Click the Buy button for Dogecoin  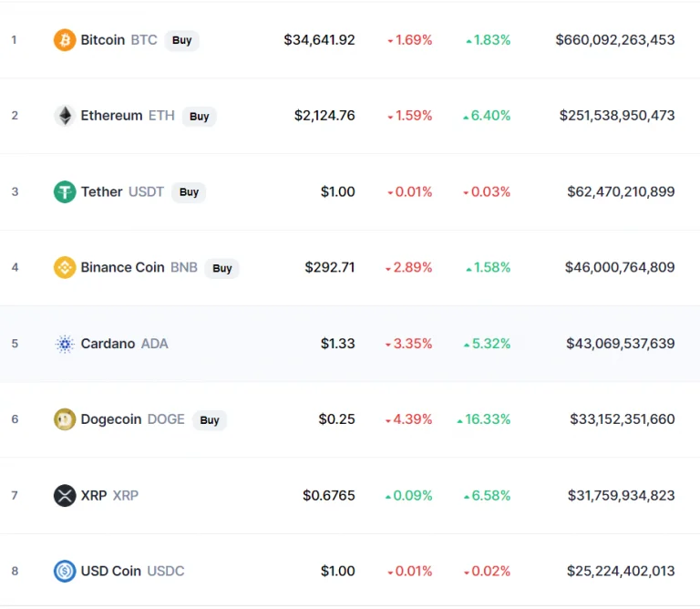click(x=210, y=420)
